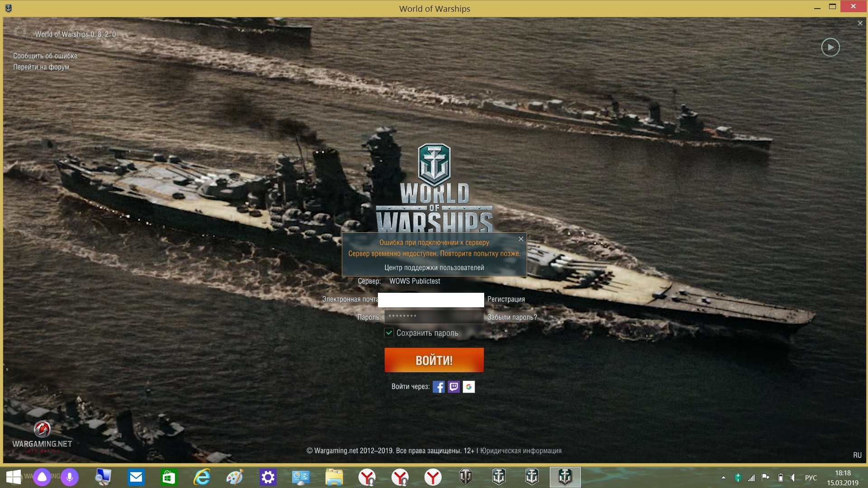
Task: Click the window icon in title bar
Action: (x=8, y=8)
